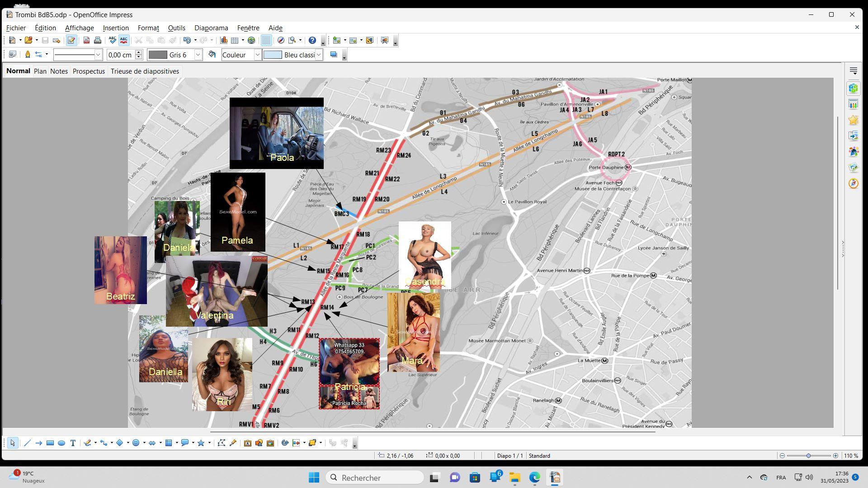Open the Help question mark icon

pos(312,41)
